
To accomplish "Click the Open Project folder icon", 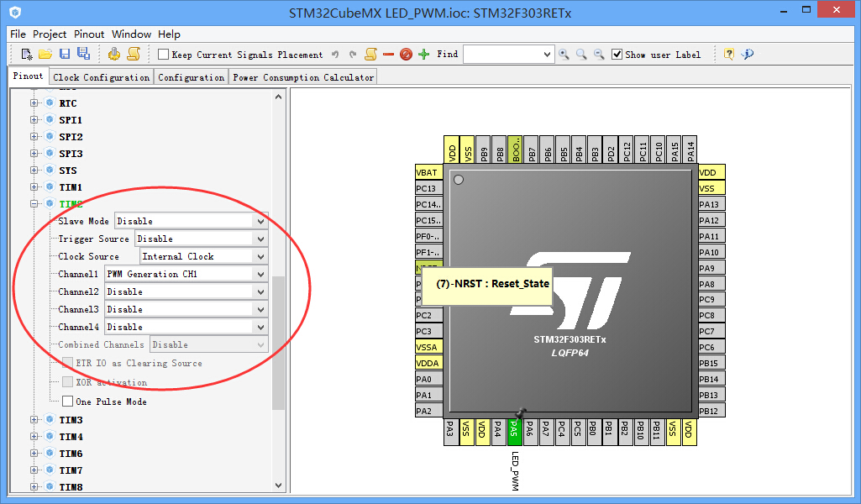I will (45, 54).
